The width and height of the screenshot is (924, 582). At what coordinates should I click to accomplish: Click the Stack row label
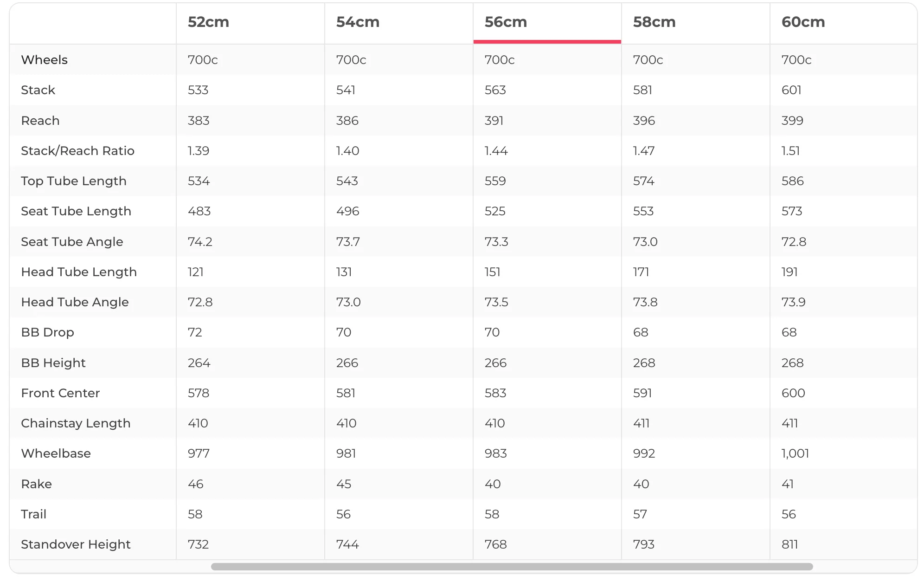click(38, 90)
